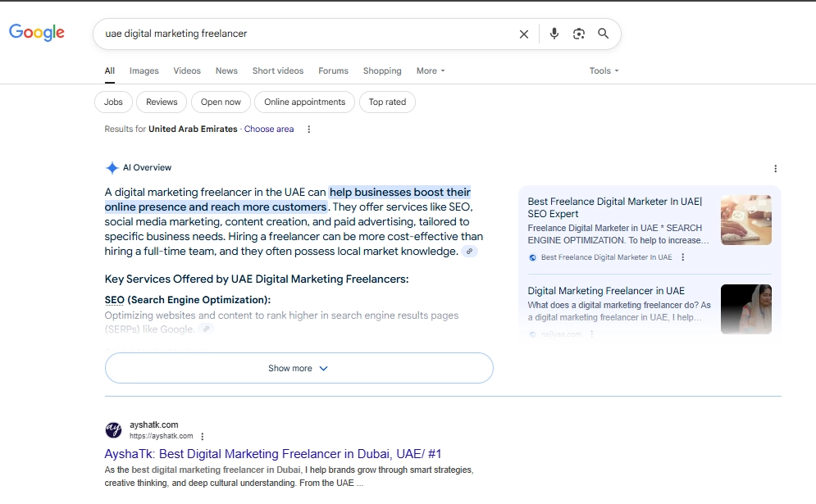Image resolution: width=816 pixels, height=504 pixels.
Task: Open Google Lens image search icon
Action: coord(579,34)
